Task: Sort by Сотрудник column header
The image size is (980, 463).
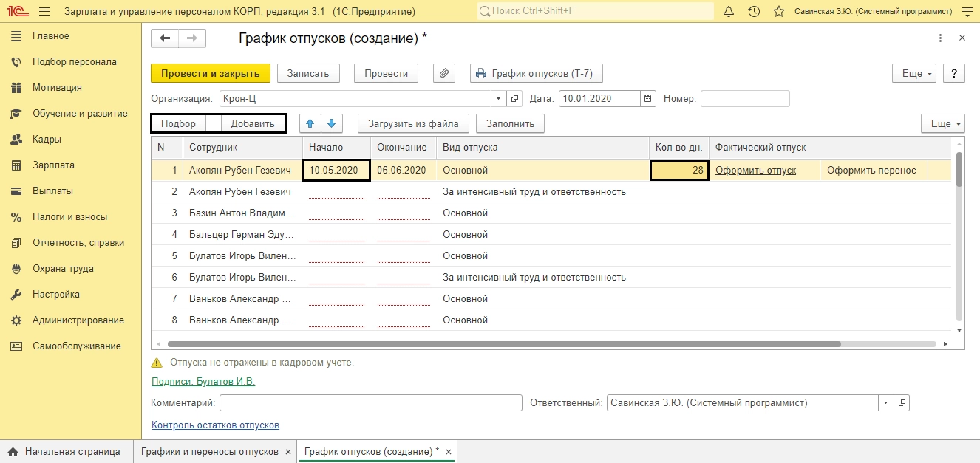Action: point(242,148)
